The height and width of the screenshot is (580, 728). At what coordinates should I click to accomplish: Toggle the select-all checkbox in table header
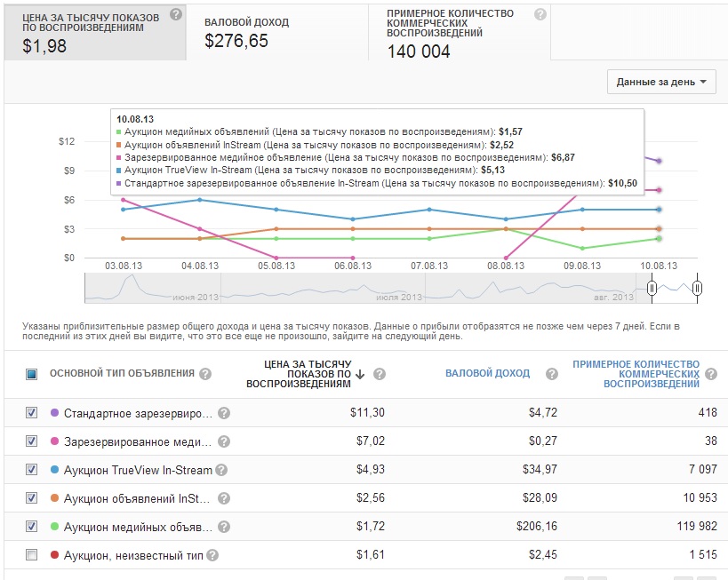pyautogui.click(x=32, y=374)
